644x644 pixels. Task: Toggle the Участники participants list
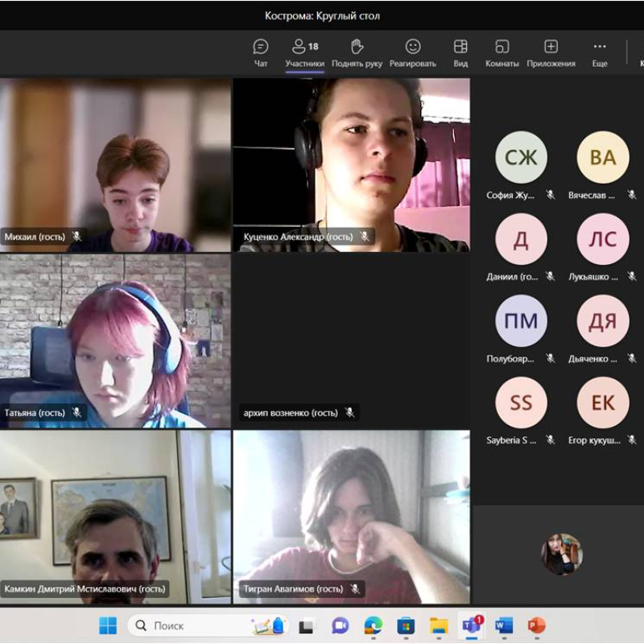(304, 52)
